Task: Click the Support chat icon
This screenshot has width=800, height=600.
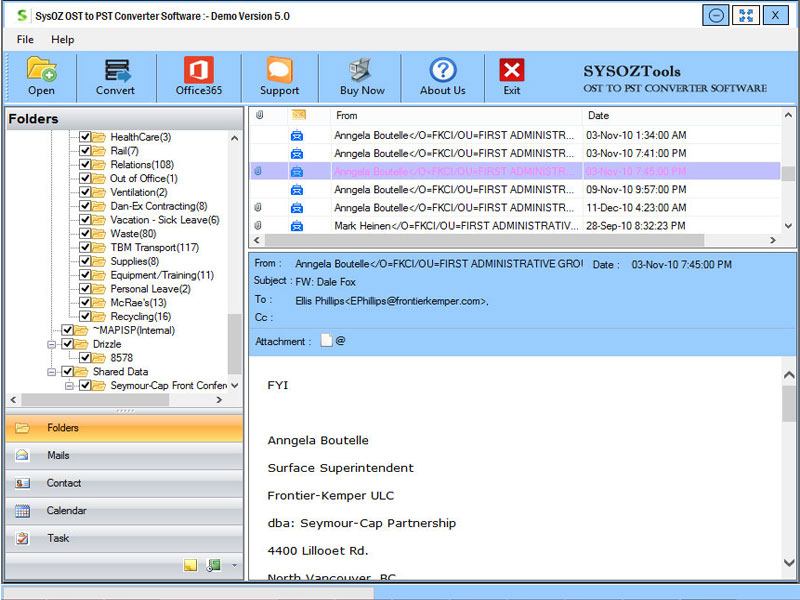Action: point(279,69)
